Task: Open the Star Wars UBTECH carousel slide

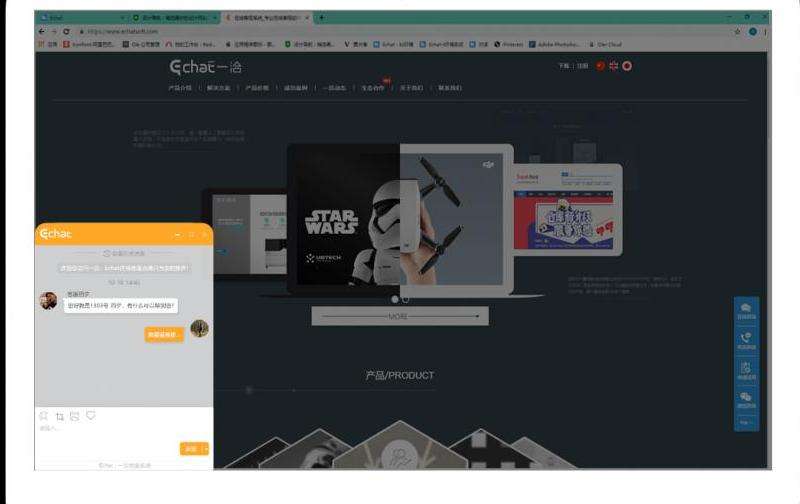Action: pos(343,218)
